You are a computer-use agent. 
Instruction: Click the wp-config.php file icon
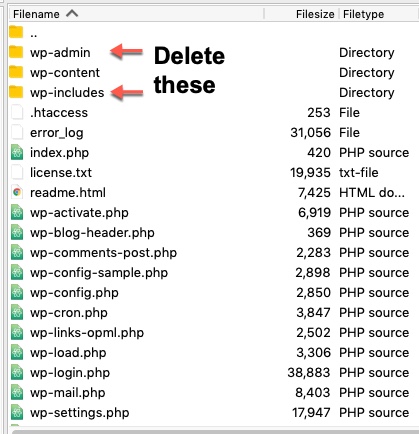17,292
